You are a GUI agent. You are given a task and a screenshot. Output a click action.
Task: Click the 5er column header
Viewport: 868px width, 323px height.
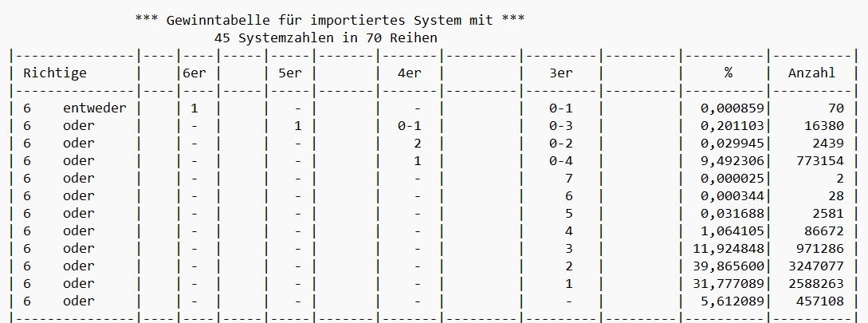click(x=289, y=73)
